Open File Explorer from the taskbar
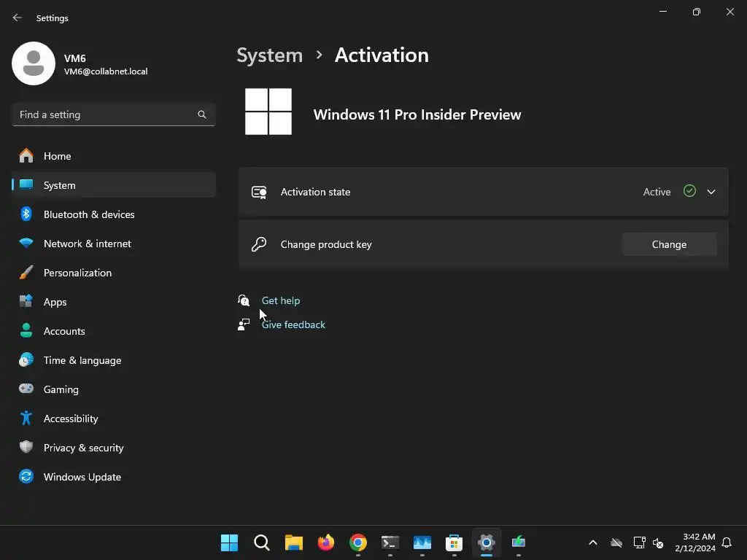 point(294,542)
